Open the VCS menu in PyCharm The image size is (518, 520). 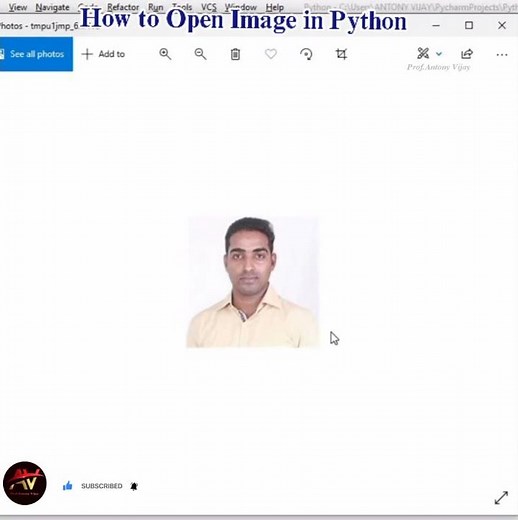click(209, 7)
